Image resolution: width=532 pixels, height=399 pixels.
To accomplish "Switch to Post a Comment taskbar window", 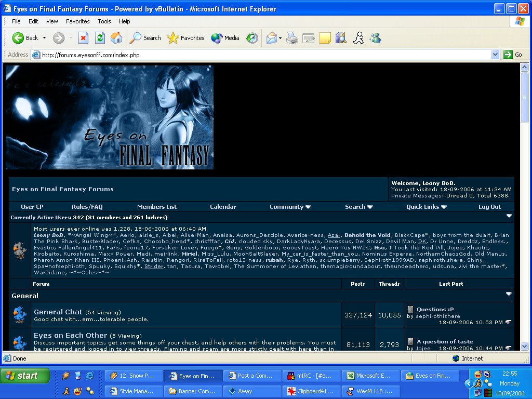I will pyautogui.click(x=252, y=376).
